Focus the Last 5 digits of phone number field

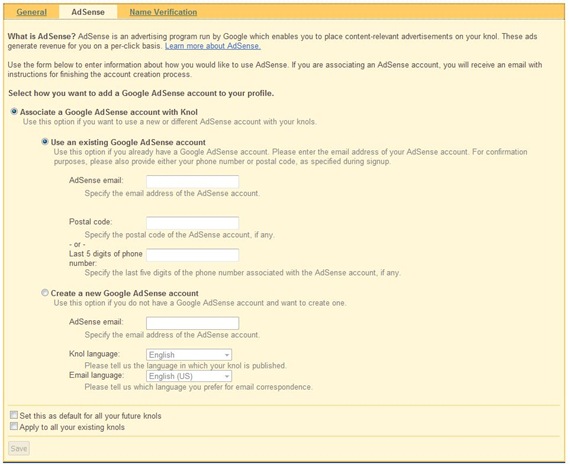[192, 255]
